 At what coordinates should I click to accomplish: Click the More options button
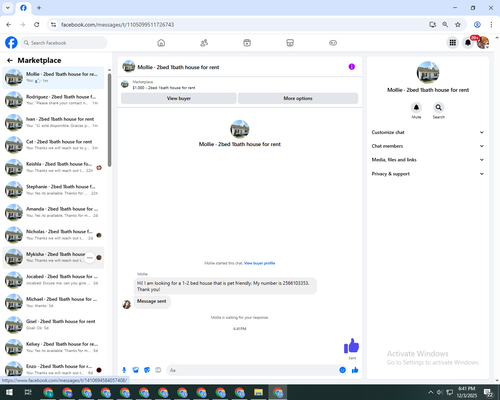298,98
